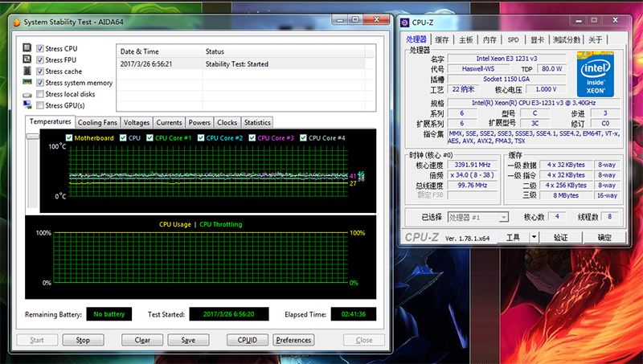643x364 pixels.
Task: Click the 确定 button in CPU-Z
Action: tap(604, 237)
